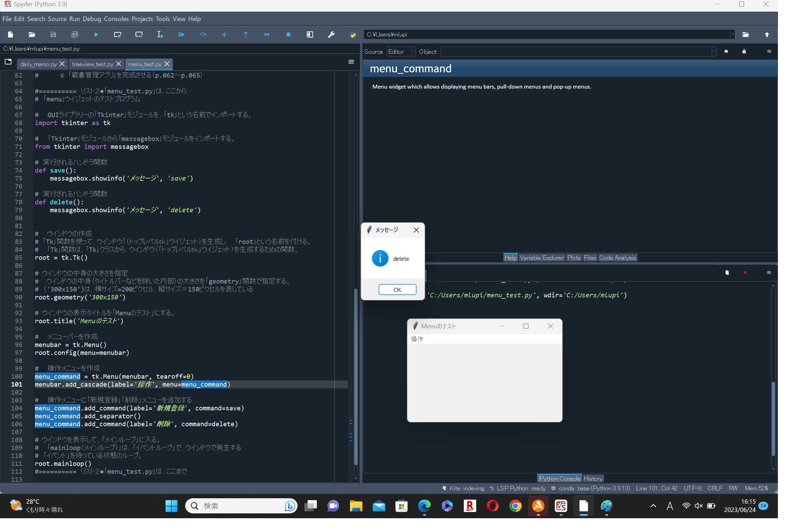
Task: Step into the current function
Action: pos(224,34)
